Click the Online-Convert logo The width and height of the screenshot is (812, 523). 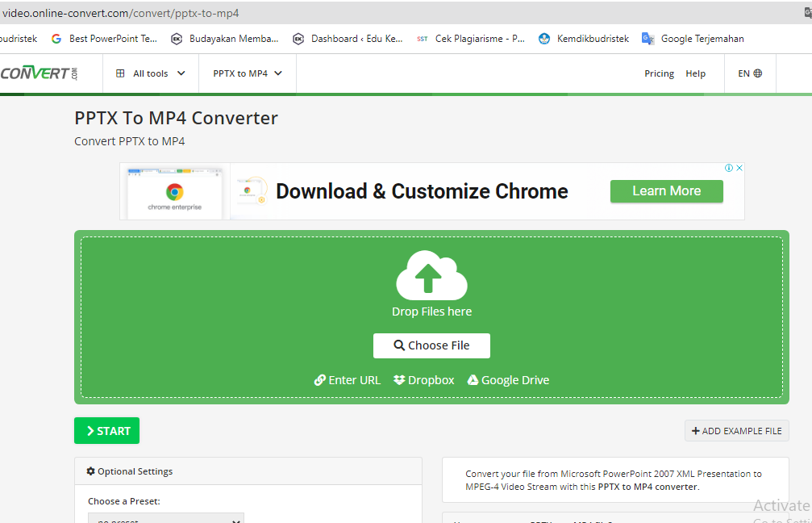pos(39,73)
